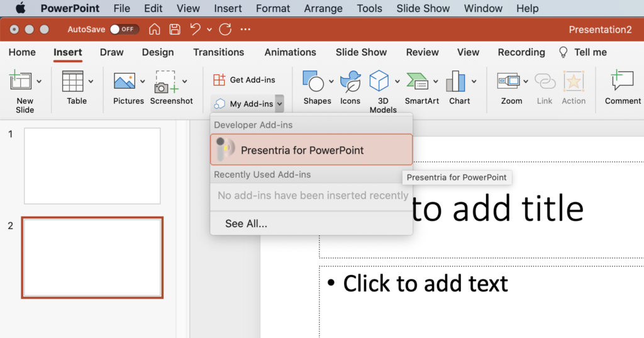Select Presentria for PowerPoint add-in
Image resolution: width=644 pixels, height=338 pixels.
(x=311, y=150)
